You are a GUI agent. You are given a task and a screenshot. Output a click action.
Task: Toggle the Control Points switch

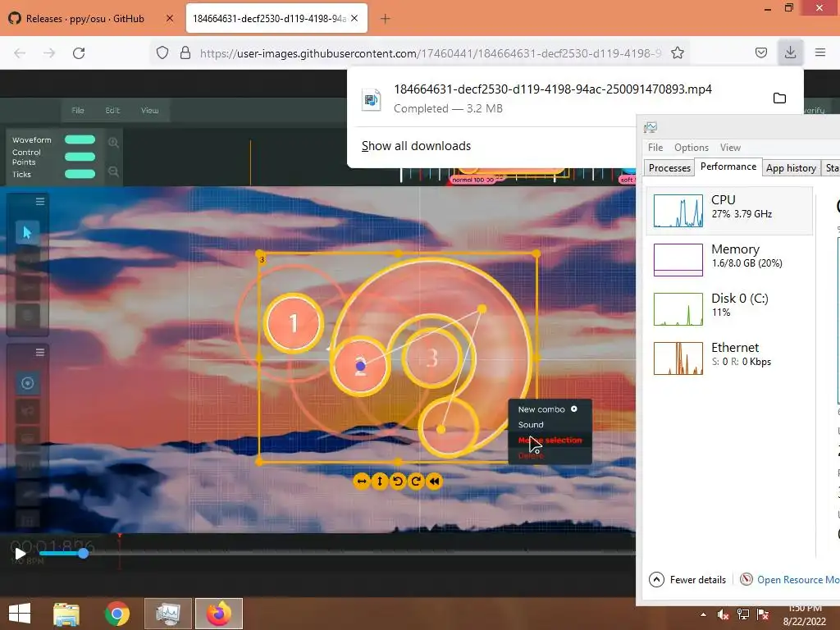point(80,157)
